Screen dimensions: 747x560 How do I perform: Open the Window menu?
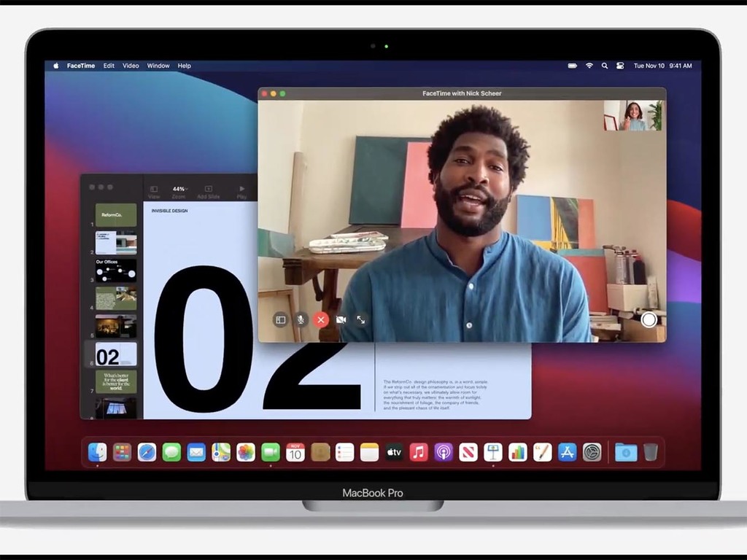[158, 66]
